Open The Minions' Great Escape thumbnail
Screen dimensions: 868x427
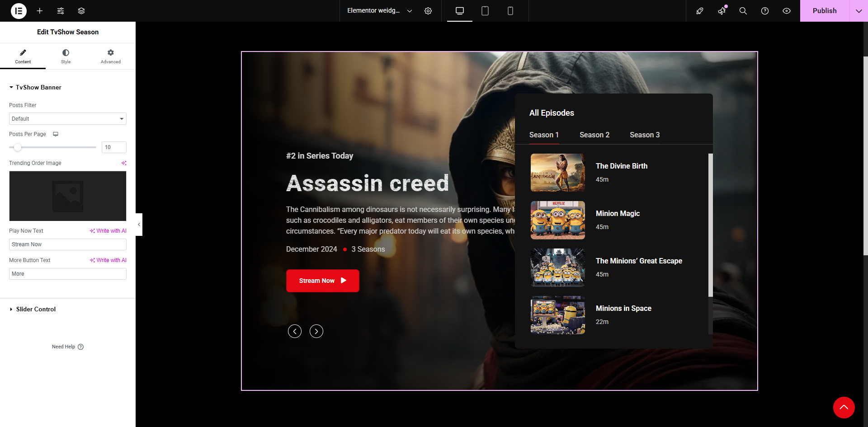558,267
